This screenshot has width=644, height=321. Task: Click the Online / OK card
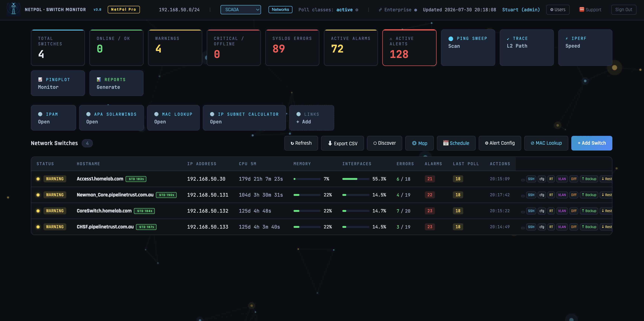[x=117, y=47]
